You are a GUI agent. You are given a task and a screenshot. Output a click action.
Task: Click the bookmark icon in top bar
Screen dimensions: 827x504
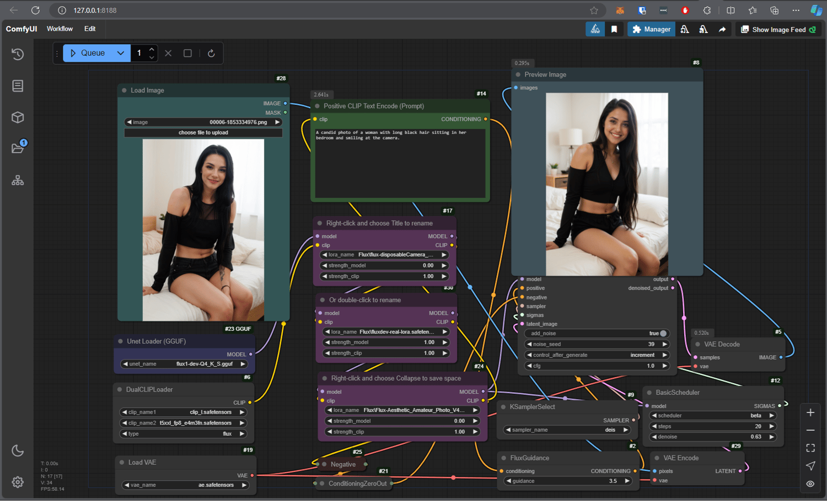click(614, 29)
